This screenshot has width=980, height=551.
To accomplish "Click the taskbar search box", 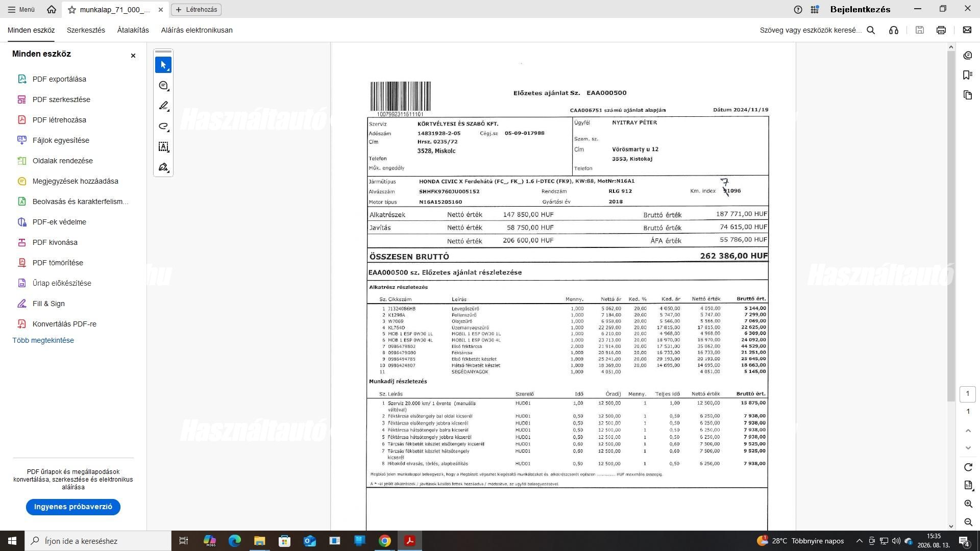I will point(98,541).
